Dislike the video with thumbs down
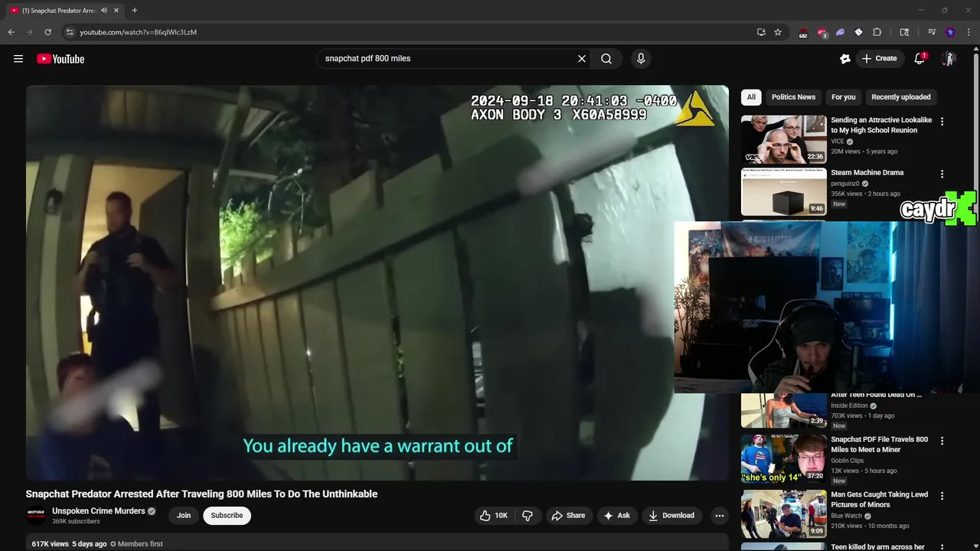This screenshot has height=551, width=980. pyautogui.click(x=528, y=516)
